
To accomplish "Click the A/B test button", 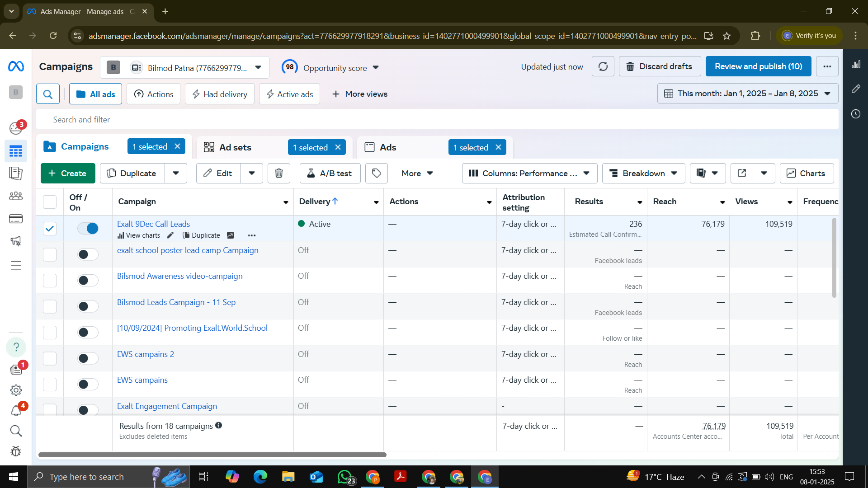I will coord(330,174).
